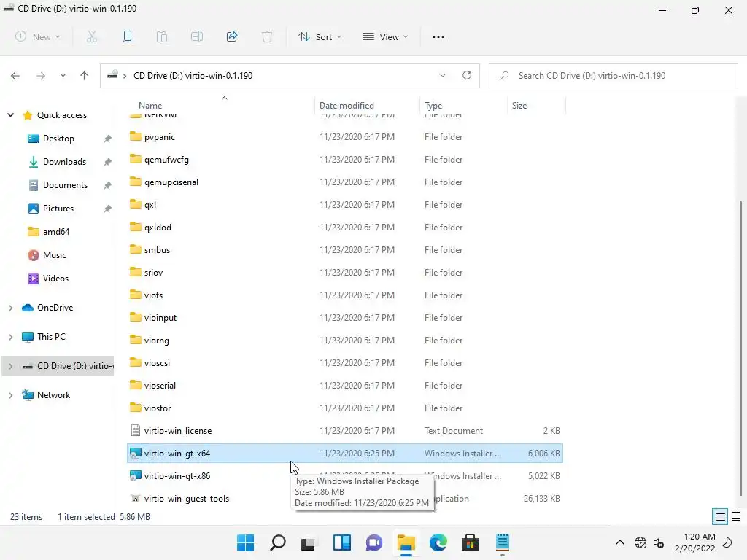The image size is (747, 560).
Task: Select the pvpanic folder
Action: [x=159, y=137]
